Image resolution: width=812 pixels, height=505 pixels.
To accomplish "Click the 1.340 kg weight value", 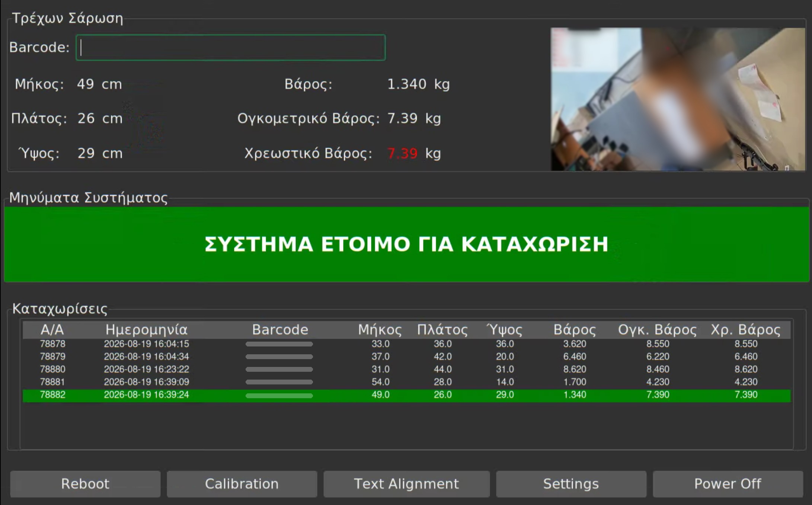I will (x=419, y=84).
